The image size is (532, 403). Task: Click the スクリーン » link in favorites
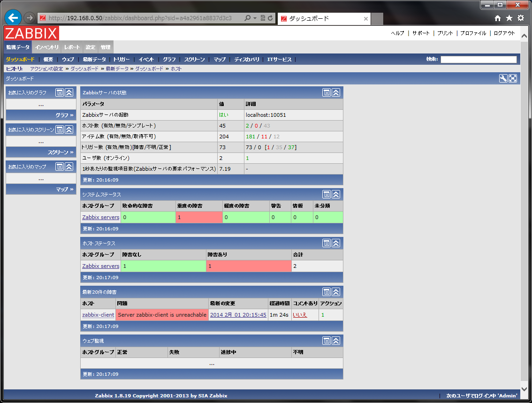(61, 152)
